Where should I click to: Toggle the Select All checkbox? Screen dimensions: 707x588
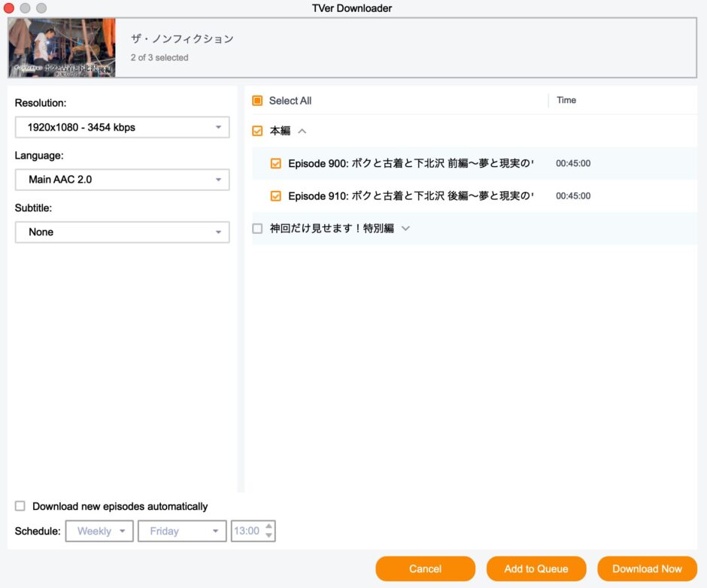256,100
